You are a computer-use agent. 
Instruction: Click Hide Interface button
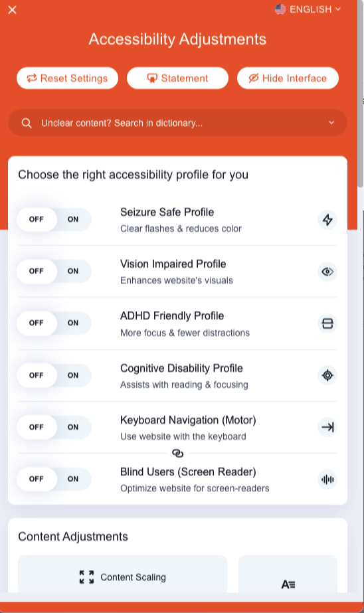(288, 78)
